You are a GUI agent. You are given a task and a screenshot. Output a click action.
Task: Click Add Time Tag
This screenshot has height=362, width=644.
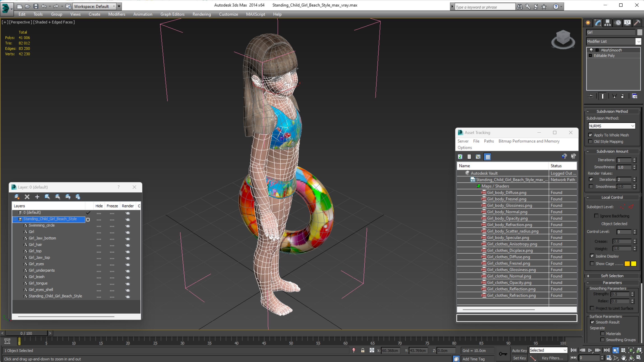[473, 359]
